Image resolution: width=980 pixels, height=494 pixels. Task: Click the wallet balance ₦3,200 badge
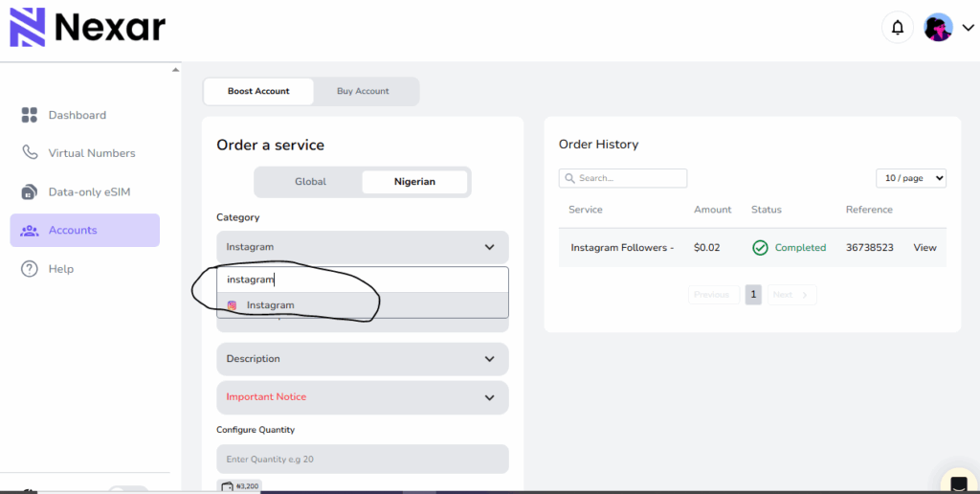pyautogui.click(x=239, y=486)
